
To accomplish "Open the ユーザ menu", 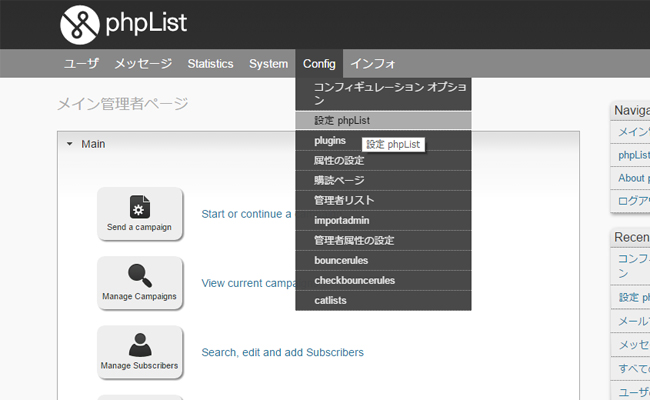I will (81, 63).
